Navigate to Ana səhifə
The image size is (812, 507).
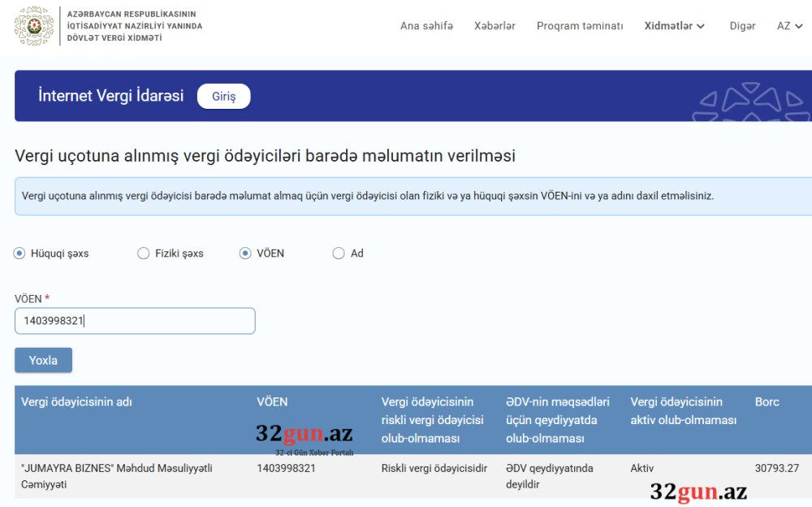427,25
